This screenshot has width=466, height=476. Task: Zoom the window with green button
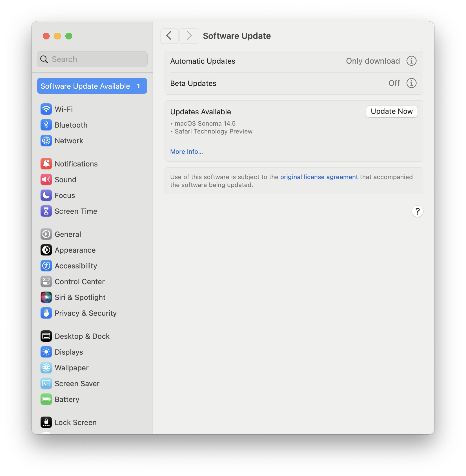[69, 36]
